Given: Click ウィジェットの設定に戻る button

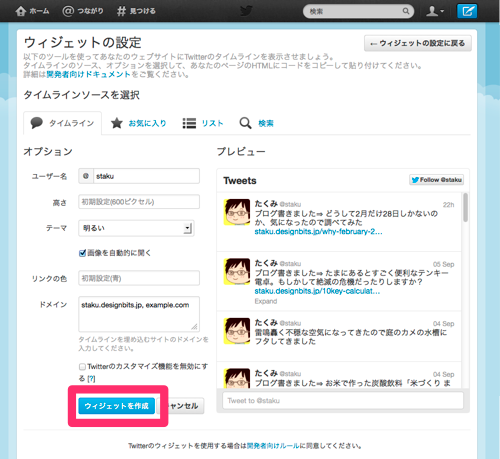Looking at the screenshot, I should [418, 43].
